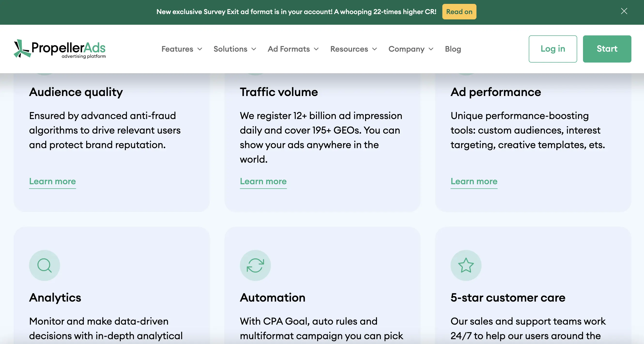This screenshot has width=644, height=344.
Task: Click the Survey Exit announcement text
Action: pos(296,12)
